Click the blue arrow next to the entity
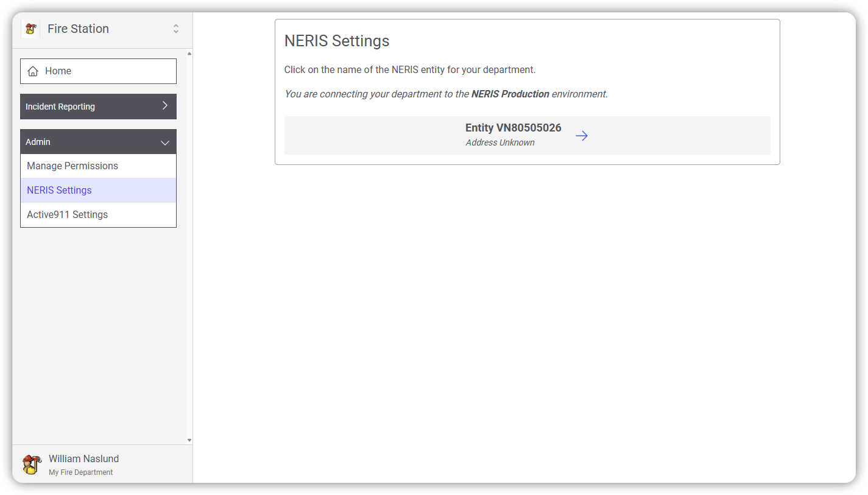Screen dimensions: 868x495 [x=582, y=136]
